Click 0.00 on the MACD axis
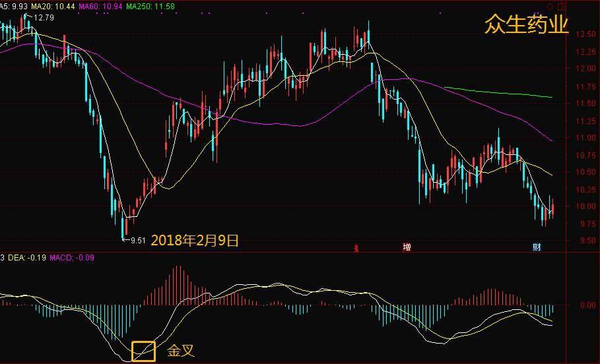Viewport: 600px width, 364px height. pos(587,305)
